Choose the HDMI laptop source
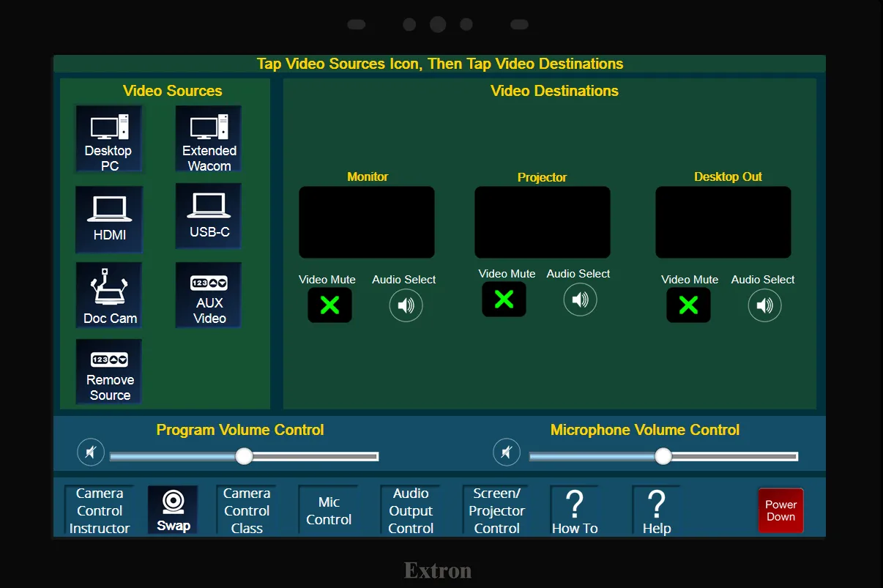This screenshot has width=883, height=588. click(x=109, y=218)
